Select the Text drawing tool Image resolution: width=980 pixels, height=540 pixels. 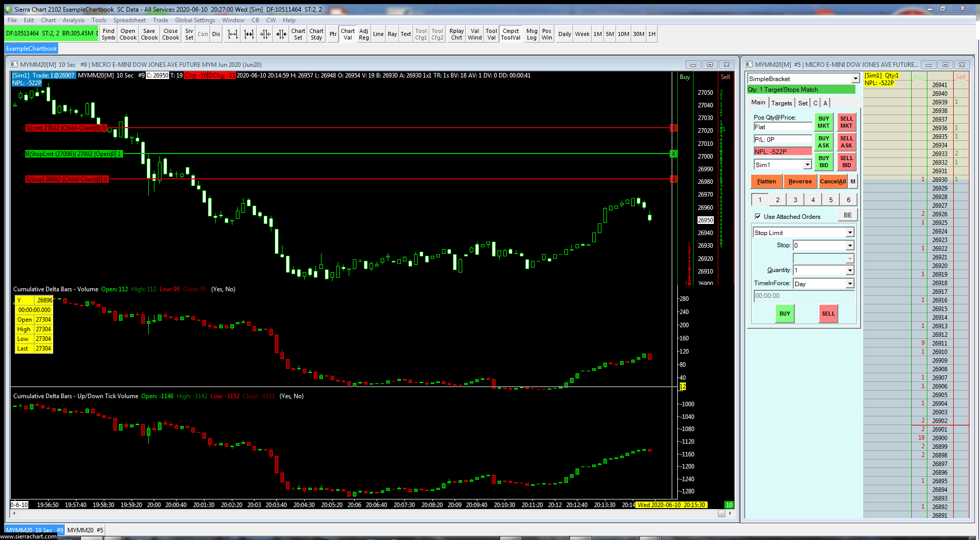[x=406, y=34]
